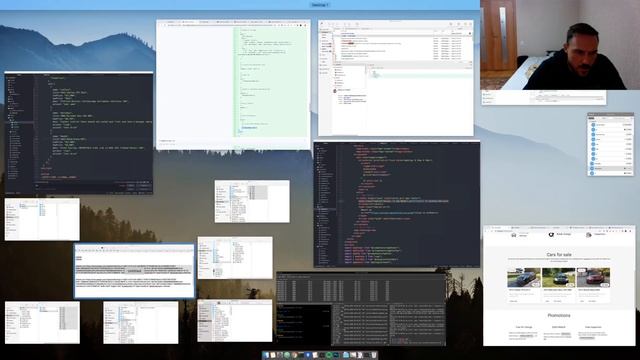Bring the browser window with green-highlighted code forward

[x=233, y=84]
